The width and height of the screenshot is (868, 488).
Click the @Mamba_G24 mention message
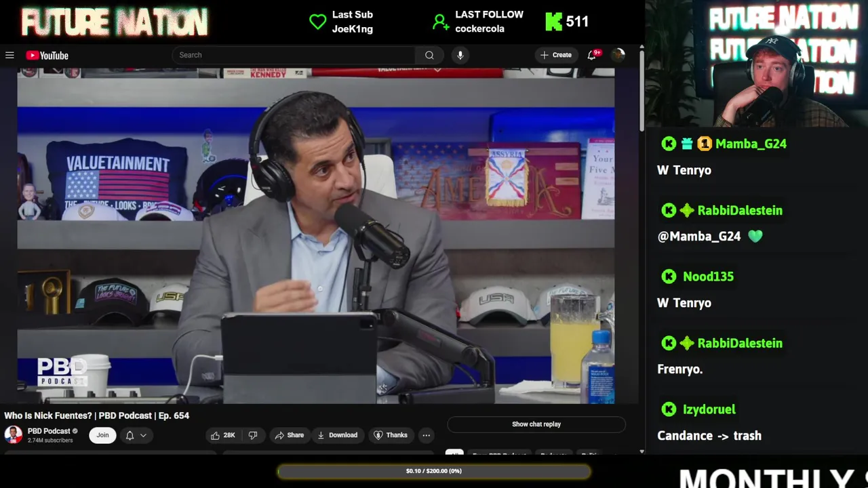point(710,237)
